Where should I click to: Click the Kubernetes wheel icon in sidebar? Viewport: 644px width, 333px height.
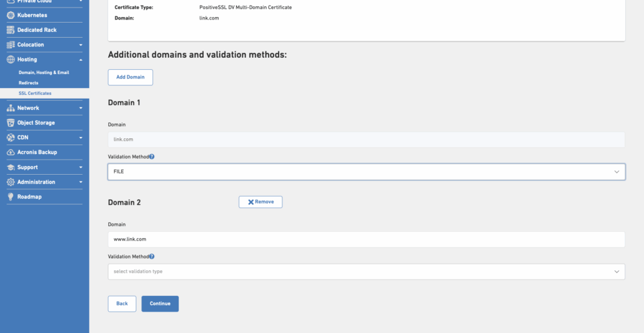tap(11, 15)
